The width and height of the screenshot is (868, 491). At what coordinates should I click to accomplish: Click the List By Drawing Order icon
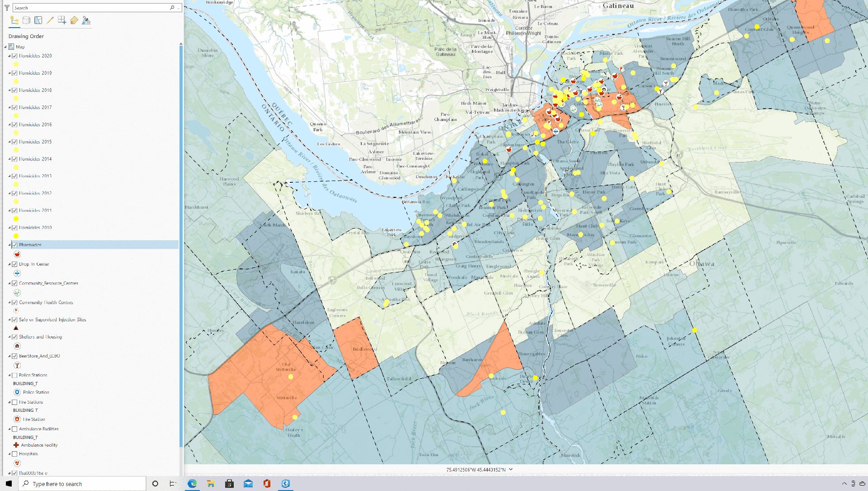click(x=14, y=20)
